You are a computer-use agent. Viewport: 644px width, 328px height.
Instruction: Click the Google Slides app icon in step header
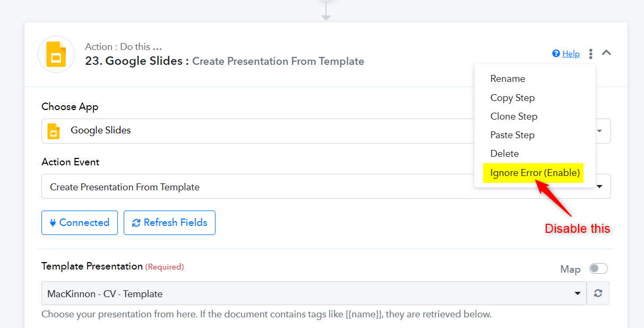[56, 54]
